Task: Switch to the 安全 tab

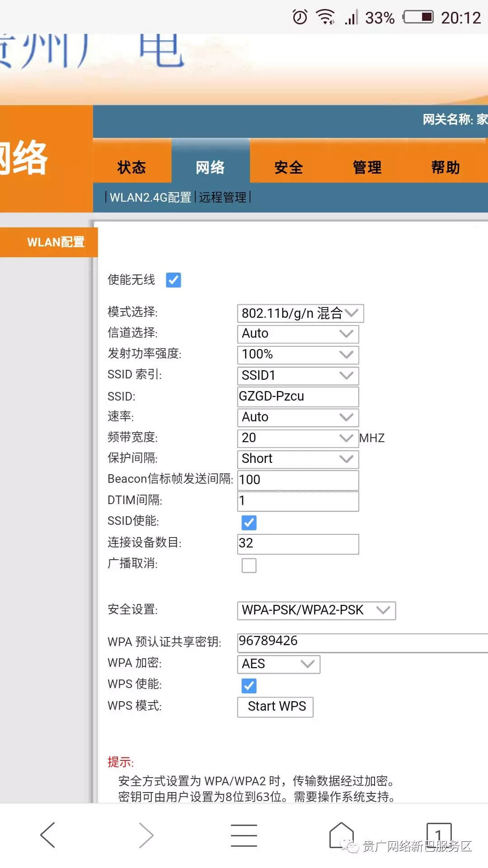Action: coord(288,167)
